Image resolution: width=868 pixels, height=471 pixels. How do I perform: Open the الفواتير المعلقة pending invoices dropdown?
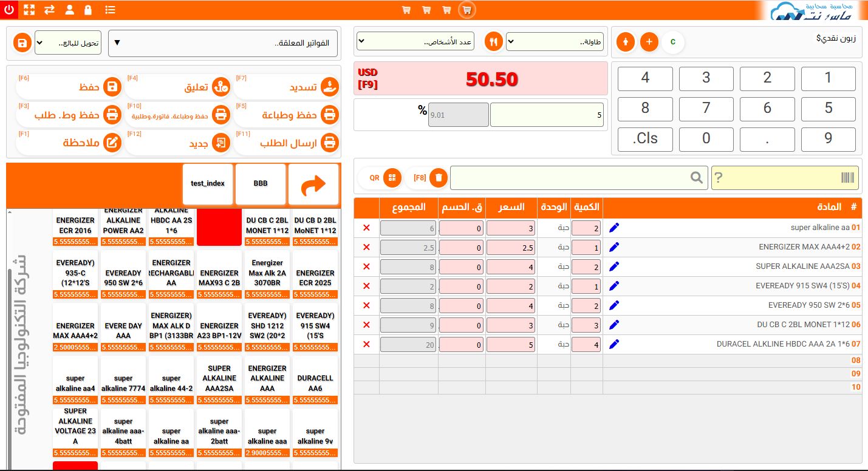pos(223,43)
